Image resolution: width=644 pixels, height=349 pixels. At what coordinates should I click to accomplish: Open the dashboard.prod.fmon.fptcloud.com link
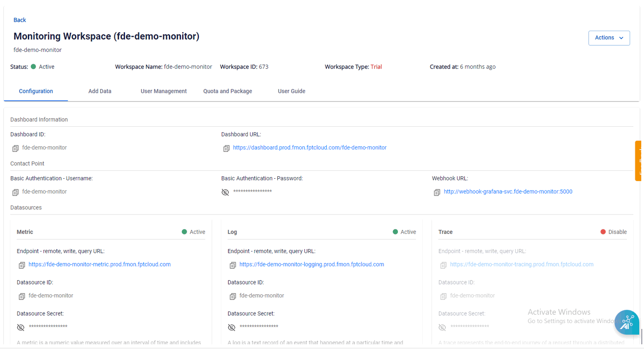[309, 148]
